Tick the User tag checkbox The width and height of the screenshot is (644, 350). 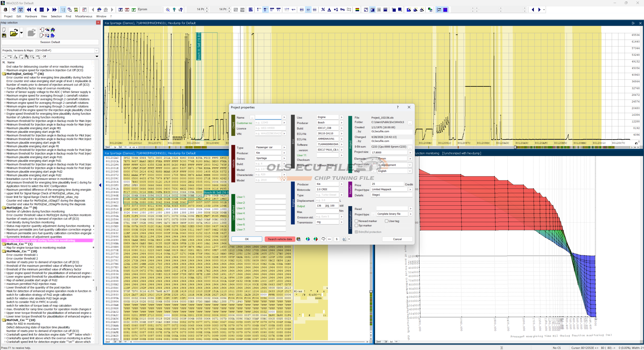[387, 221]
